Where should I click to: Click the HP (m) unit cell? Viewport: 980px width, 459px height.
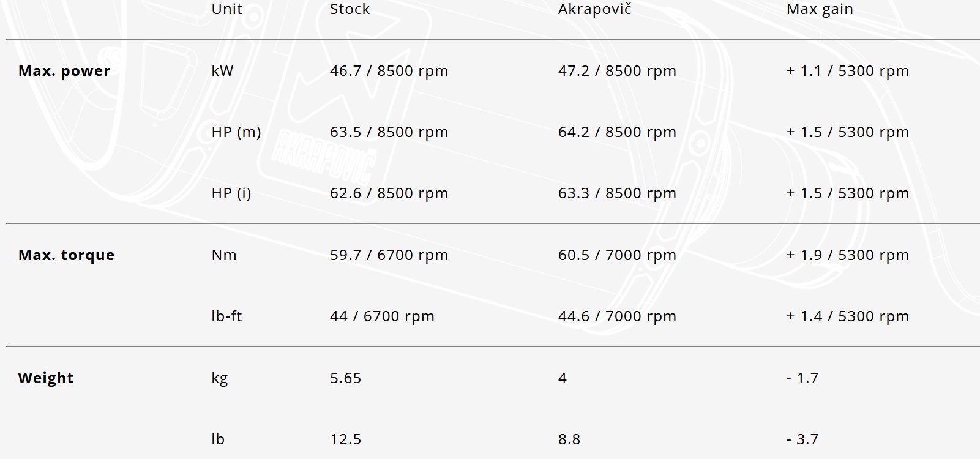pyautogui.click(x=236, y=132)
